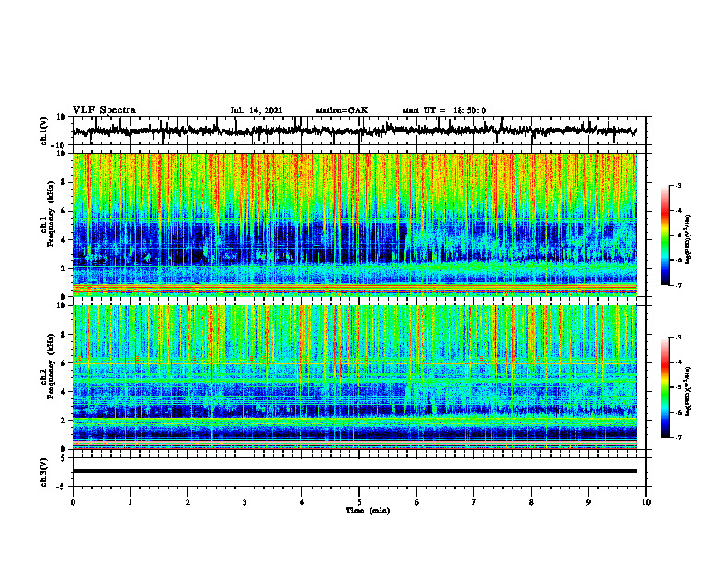This screenshot has height=563, width=728.
Task: Click the "ch.1(V)" waveform axis label
Action: click(x=44, y=131)
